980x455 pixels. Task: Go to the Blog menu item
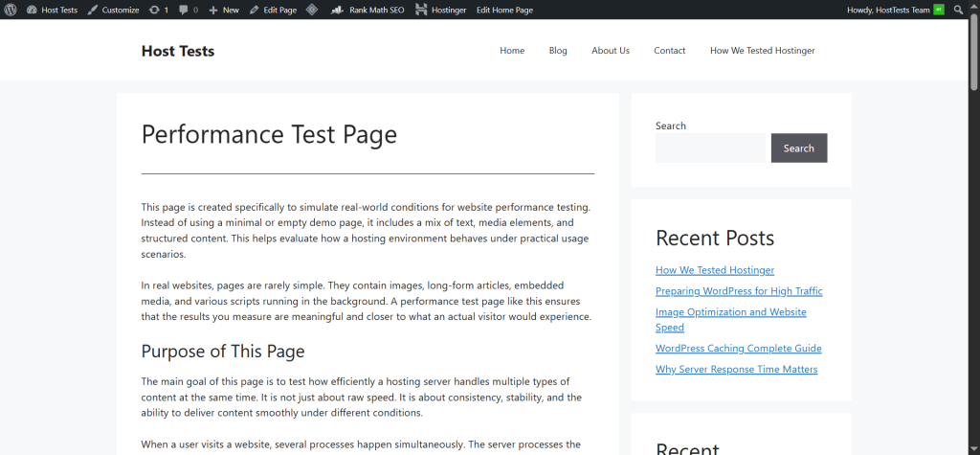[558, 51]
